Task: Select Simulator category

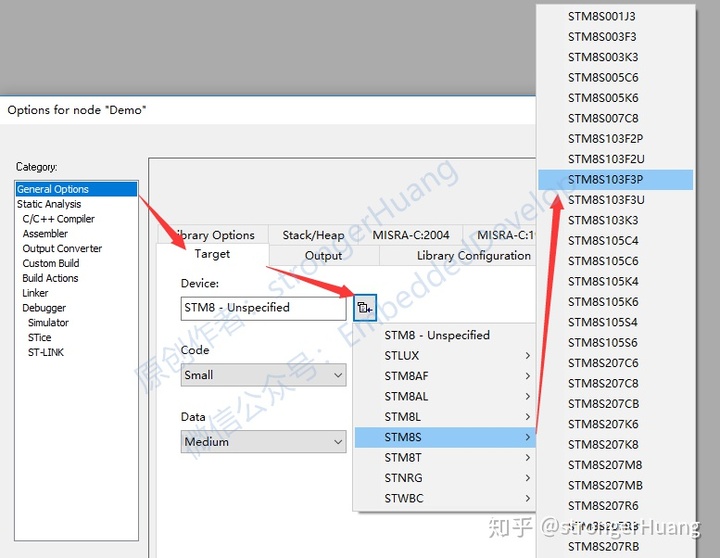Action: 48,323
